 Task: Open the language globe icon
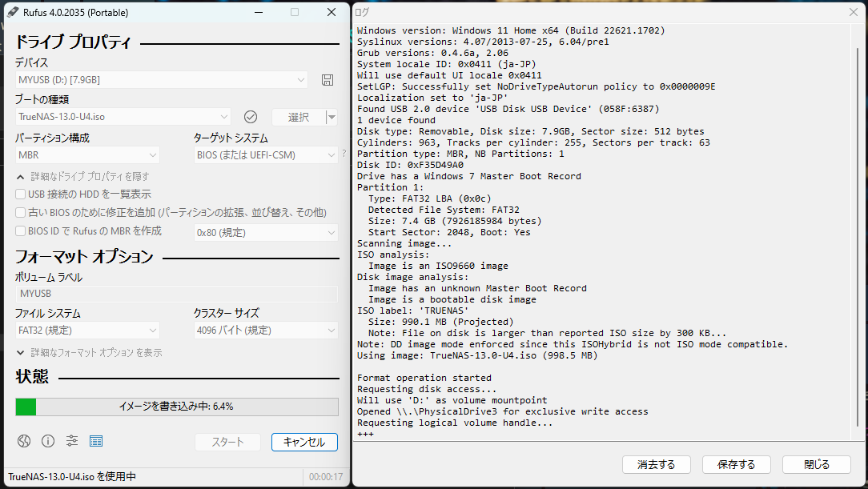coord(24,441)
